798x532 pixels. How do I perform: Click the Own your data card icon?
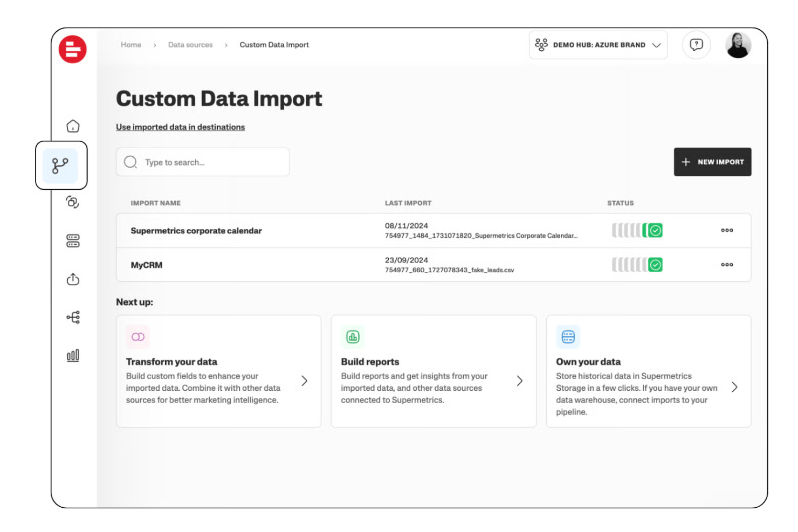[x=568, y=337]
